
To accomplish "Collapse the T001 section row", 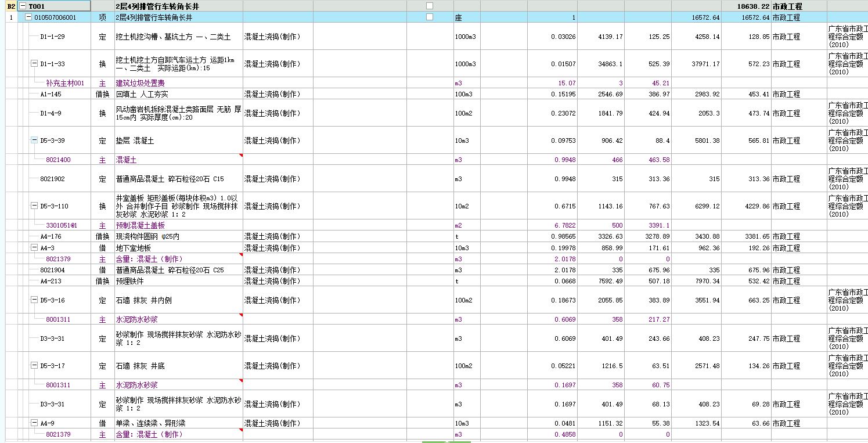I will [x=23, y=6].
